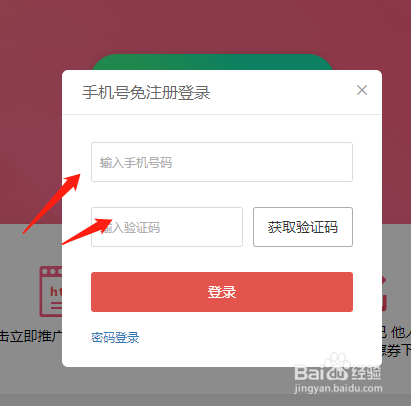Image resolution: width=411 pixels, height=406 pixels.
Task: Click the red arrow pointing at phone field
Action: coord(52,203)
